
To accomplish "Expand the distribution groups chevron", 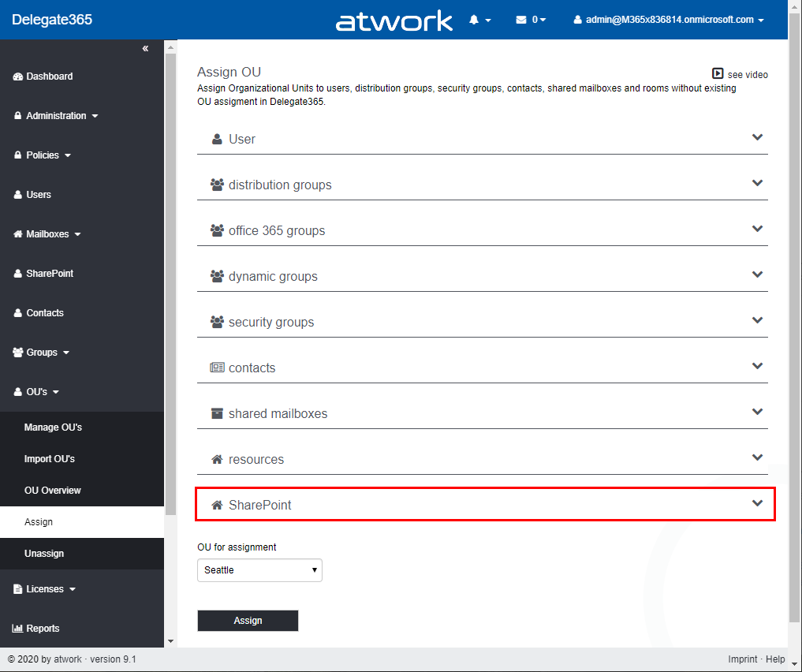I will point(758,182).
